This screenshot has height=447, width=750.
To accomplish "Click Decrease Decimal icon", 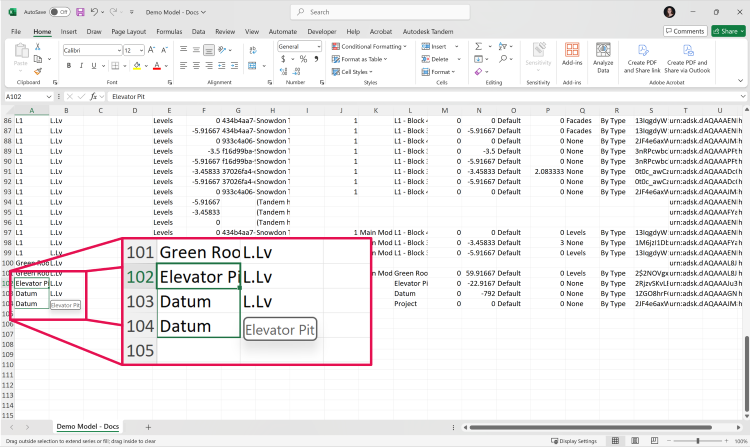I will coord(297,71).
